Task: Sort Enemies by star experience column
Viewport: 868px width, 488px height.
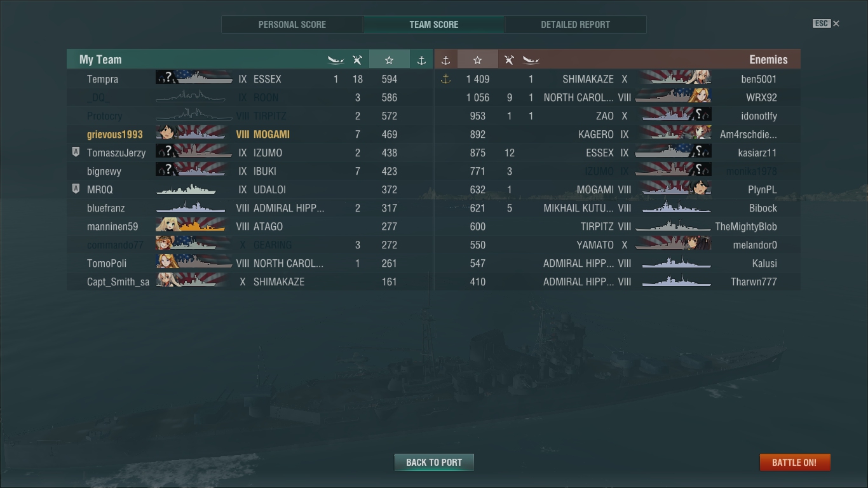Action: 477,60
